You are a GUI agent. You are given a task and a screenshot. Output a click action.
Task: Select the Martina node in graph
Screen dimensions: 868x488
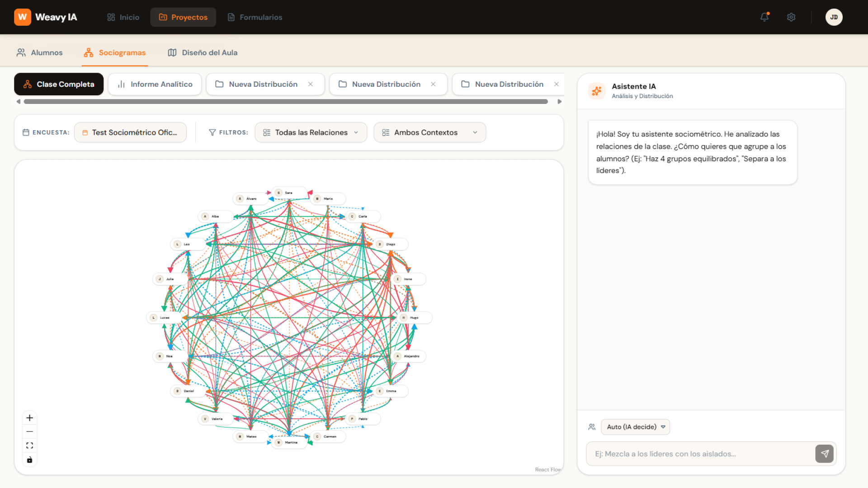[x=290, y=442]
